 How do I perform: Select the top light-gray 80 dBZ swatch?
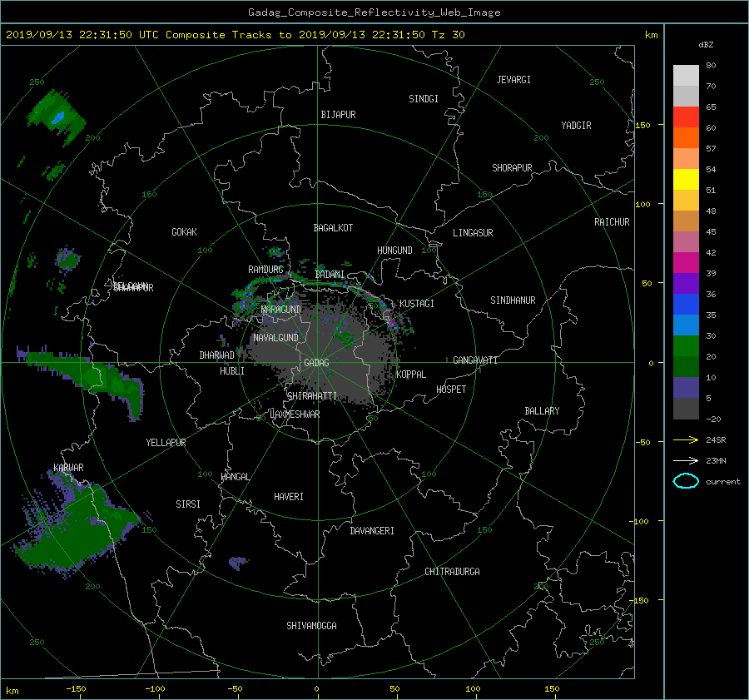[x=686, y=76]
